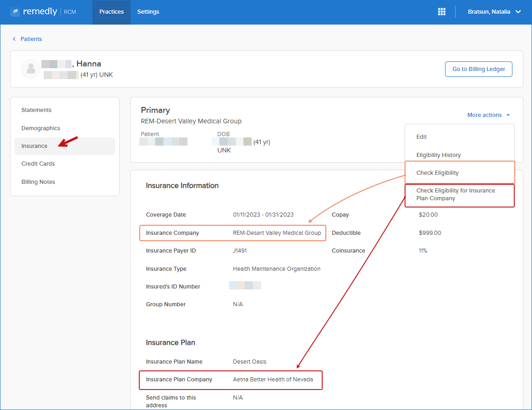Click the Insurance Payer ID label

pyautogui.click(x=171, y=251)
